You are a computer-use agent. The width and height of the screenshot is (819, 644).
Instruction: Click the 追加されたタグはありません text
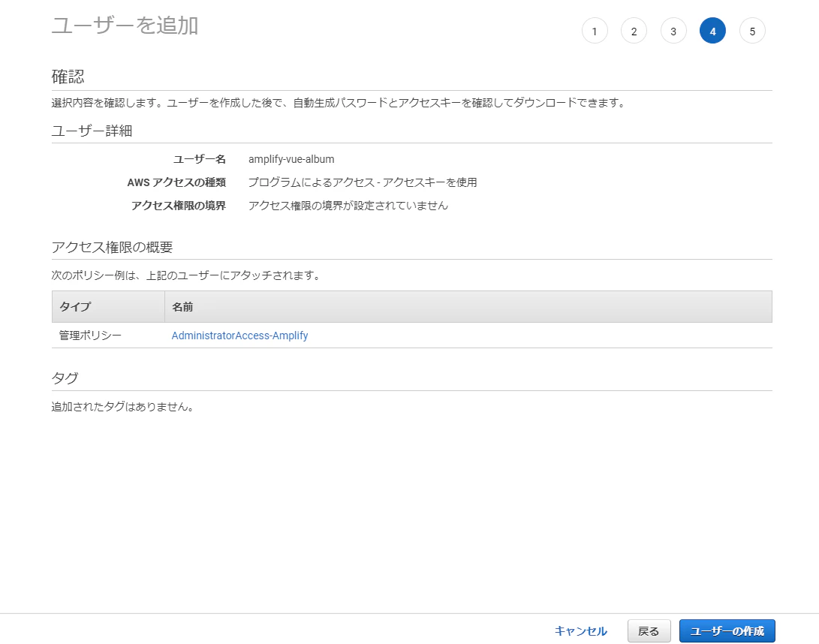click(123, 406)
